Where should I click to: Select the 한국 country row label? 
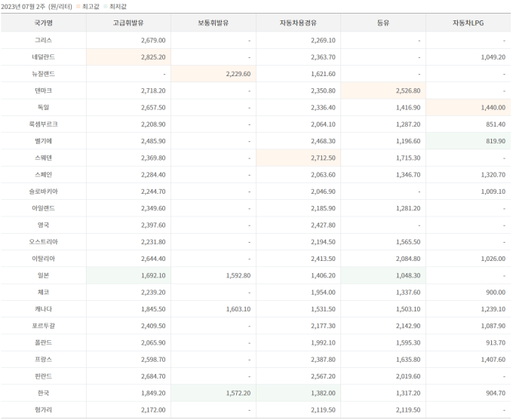click(x=43, y=393)
